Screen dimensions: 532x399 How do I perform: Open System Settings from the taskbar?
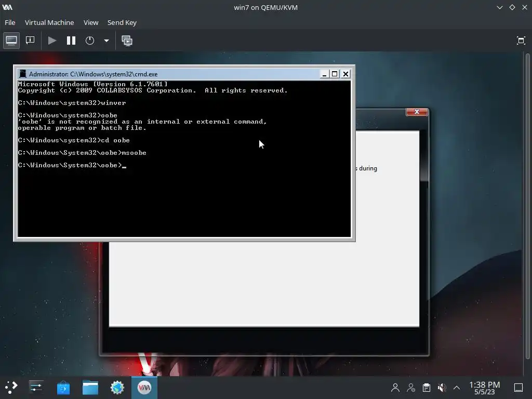click(36, 388)
